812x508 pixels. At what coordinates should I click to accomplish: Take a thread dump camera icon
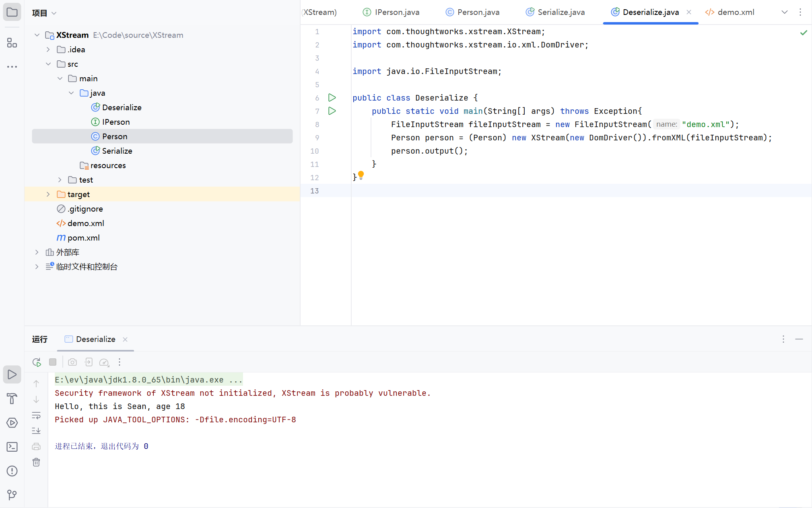72,362
